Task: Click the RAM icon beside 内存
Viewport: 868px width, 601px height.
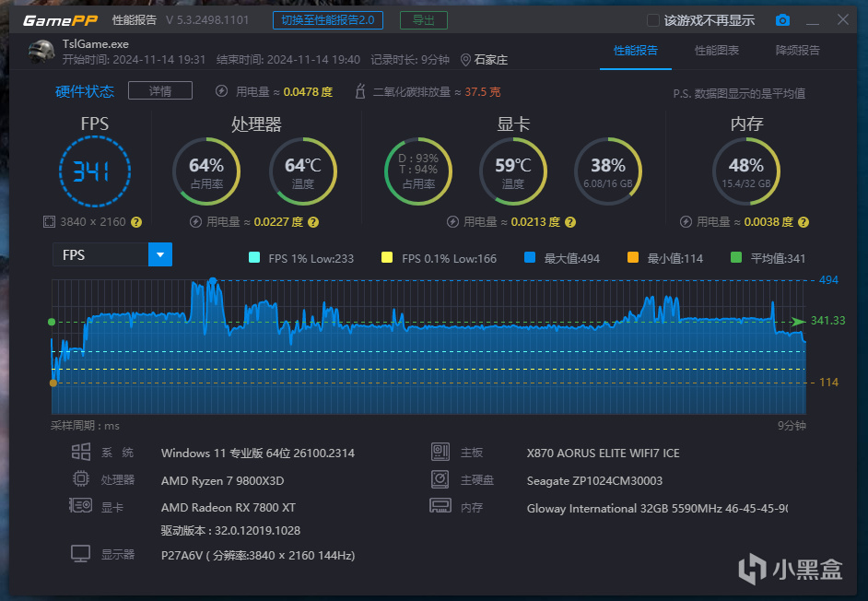Action: (440, 505)
